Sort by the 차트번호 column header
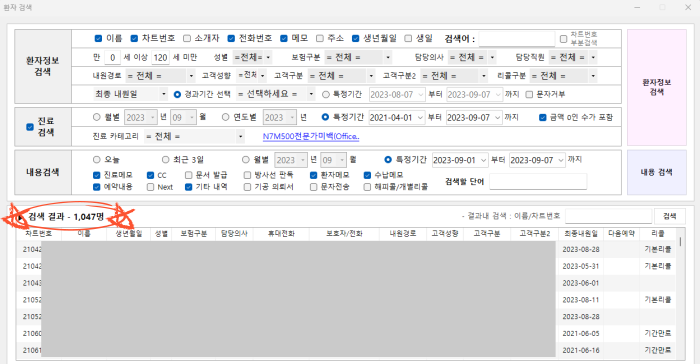700x364 pixels. click(x=39, y=234)
